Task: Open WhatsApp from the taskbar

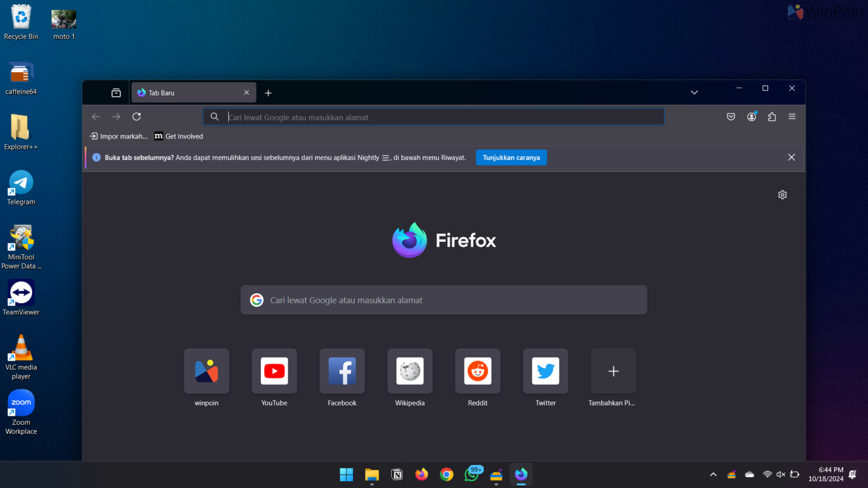Action: [471, 474]
